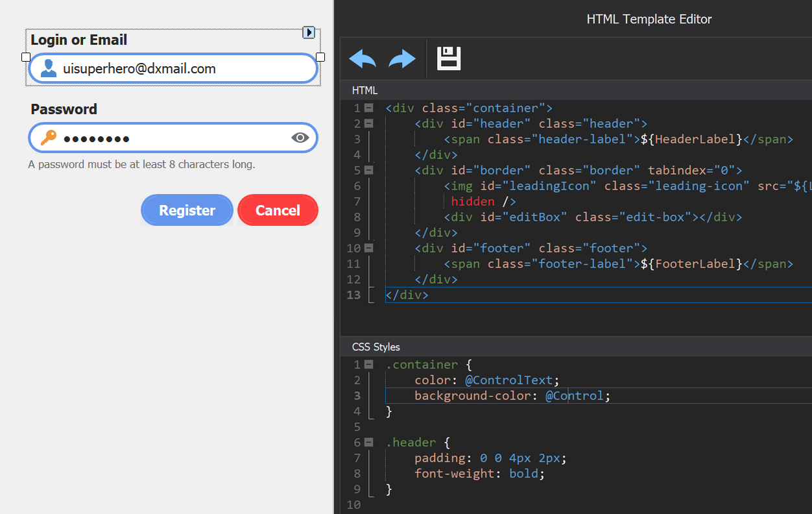This screenshot has width=812, height=514.
Task: Open the smart tag arrow on selected control
Action: pyautogui.click(x=309, y=32)
